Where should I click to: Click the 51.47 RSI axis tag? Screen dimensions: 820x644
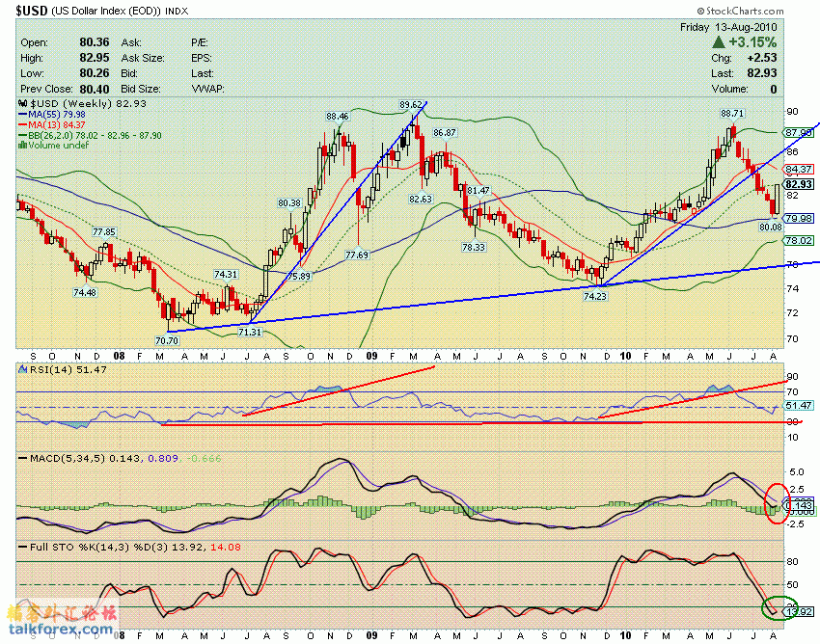pyautogui.click(x=799, y=405)
